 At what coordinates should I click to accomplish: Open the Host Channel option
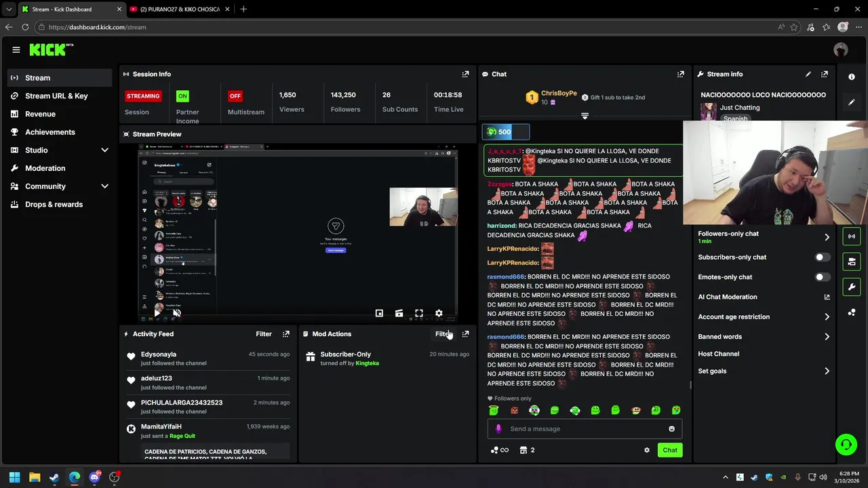(x=719, y=354)
